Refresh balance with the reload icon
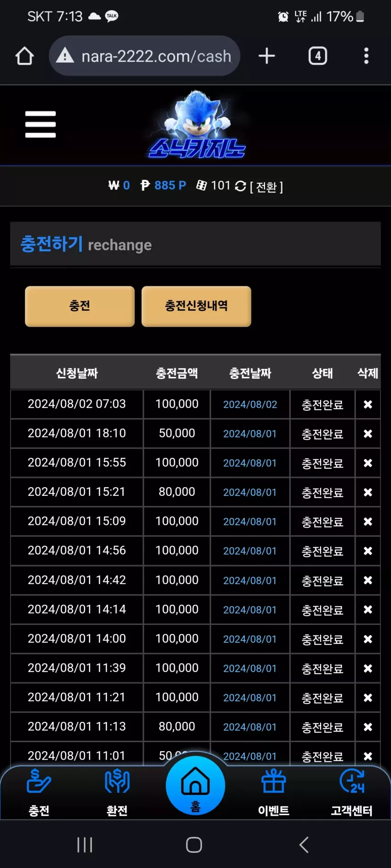391x868 pixels. pyautogui.click(x=241, y=186)
